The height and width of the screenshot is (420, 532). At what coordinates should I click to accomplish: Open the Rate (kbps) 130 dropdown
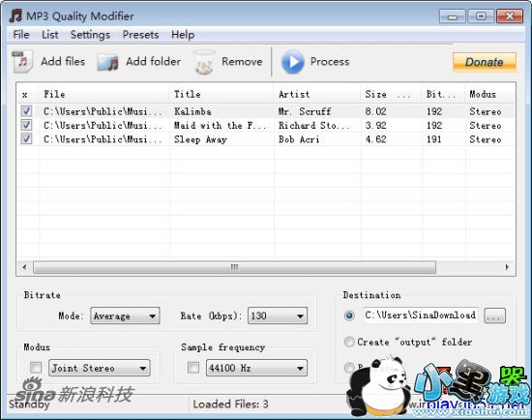point(278,315)
